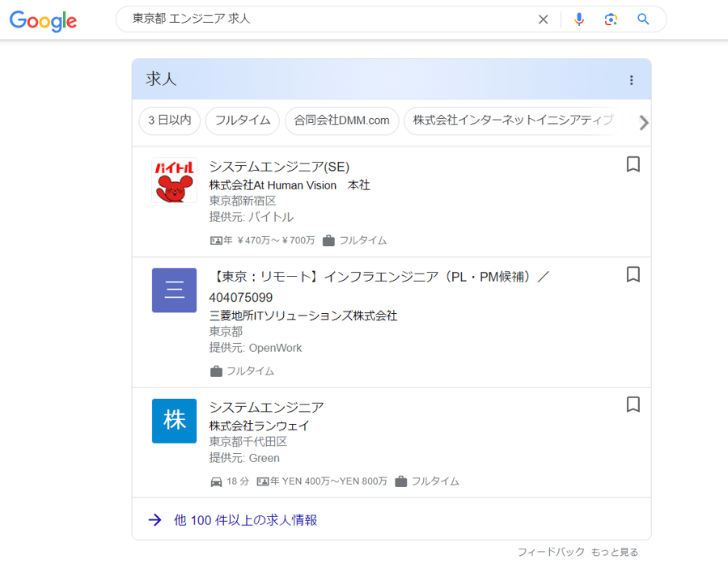Image resolution: width=728 pixels, height=568 pixels.
Task: Select the フルタイム filter chip
Action: [x=243, y=121]
